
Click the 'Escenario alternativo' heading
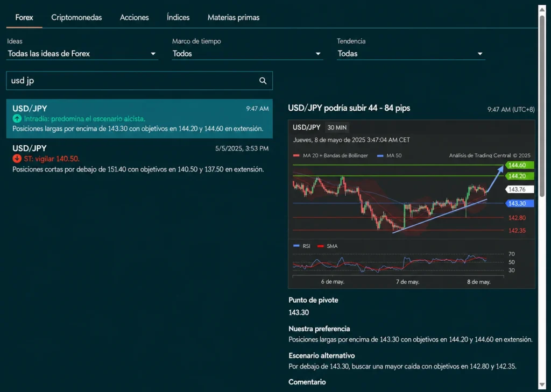[322, 355]
